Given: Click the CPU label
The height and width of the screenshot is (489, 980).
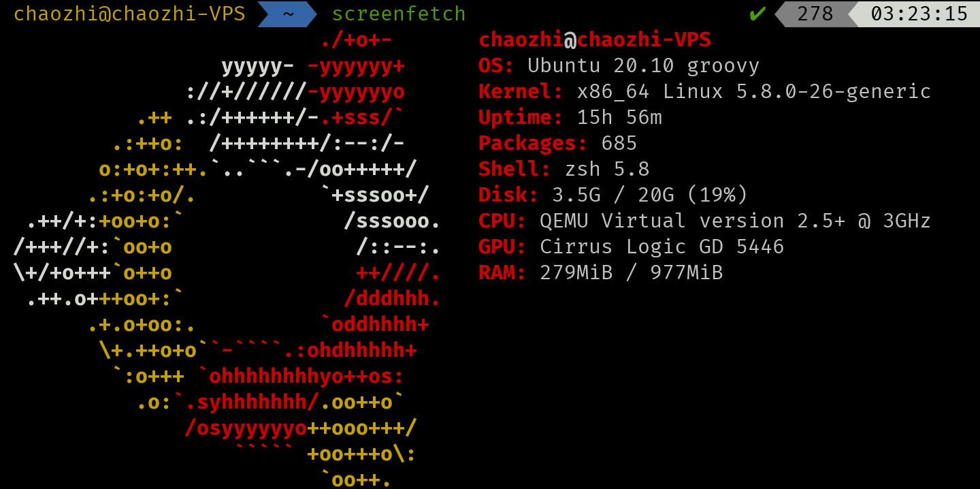Looking at the screenshot, I should pyautogui.click(x=502, y=221).
